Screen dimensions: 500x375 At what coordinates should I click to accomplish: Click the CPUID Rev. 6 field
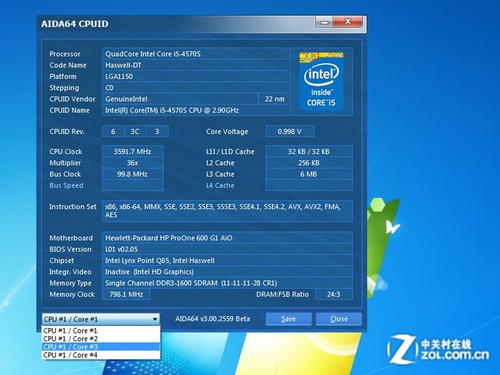113,132
